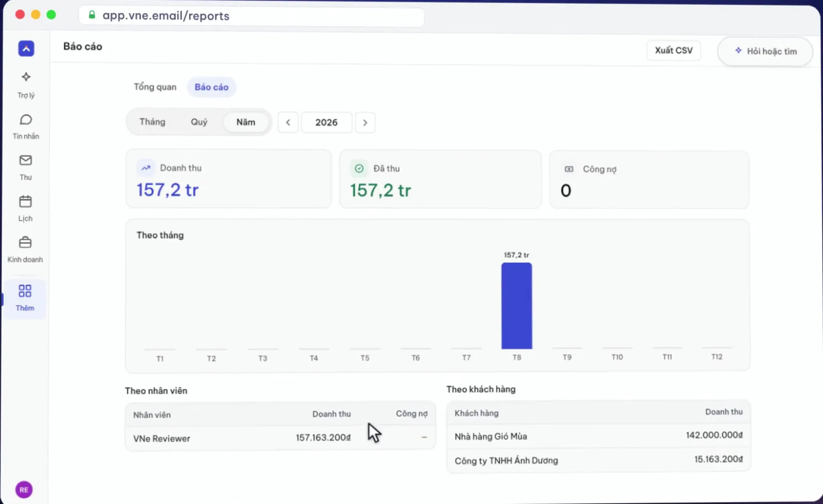
Task: Click the T12 month axis label
Action: [717, 356]
